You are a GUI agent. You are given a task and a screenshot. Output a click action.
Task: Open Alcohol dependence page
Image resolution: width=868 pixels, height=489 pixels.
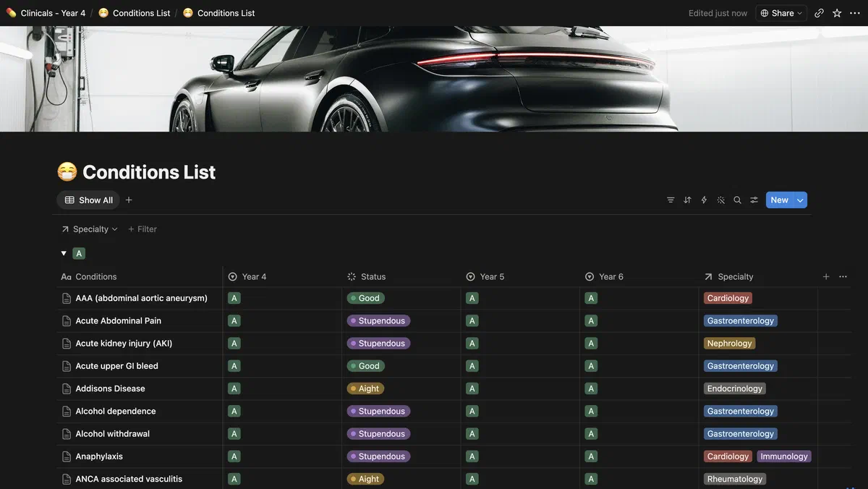click(116, 411)
